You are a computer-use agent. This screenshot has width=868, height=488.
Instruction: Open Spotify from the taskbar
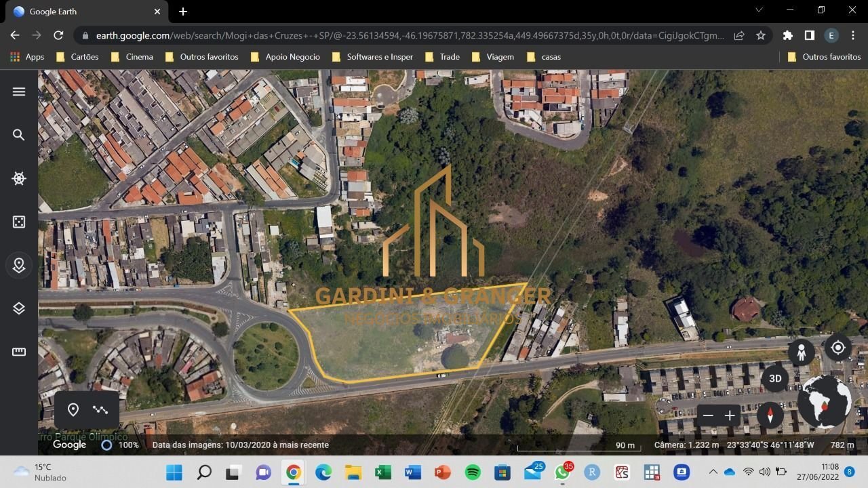coord(473,472)
